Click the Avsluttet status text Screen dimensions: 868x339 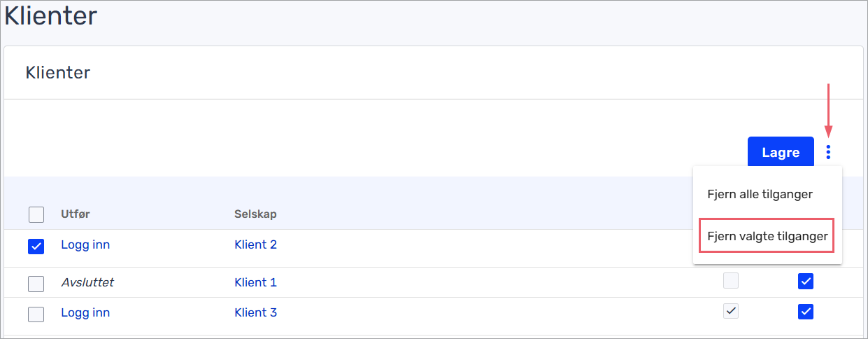pyautogui.click(x=87, y=282)
